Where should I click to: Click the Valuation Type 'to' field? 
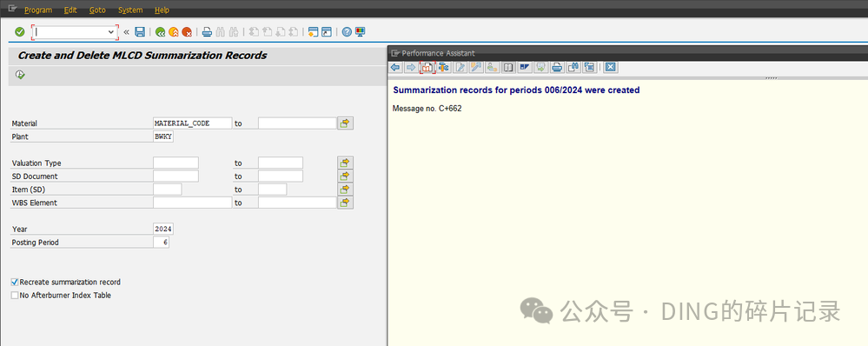281,163
